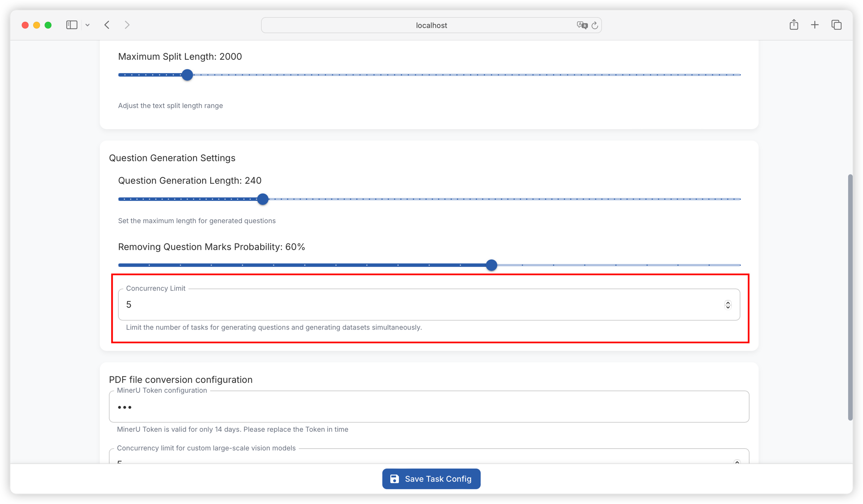This screenshot has width=863, height=504.
Task: Increment the vision models concurrency limit stepper
Action: (x=737, y=462)
